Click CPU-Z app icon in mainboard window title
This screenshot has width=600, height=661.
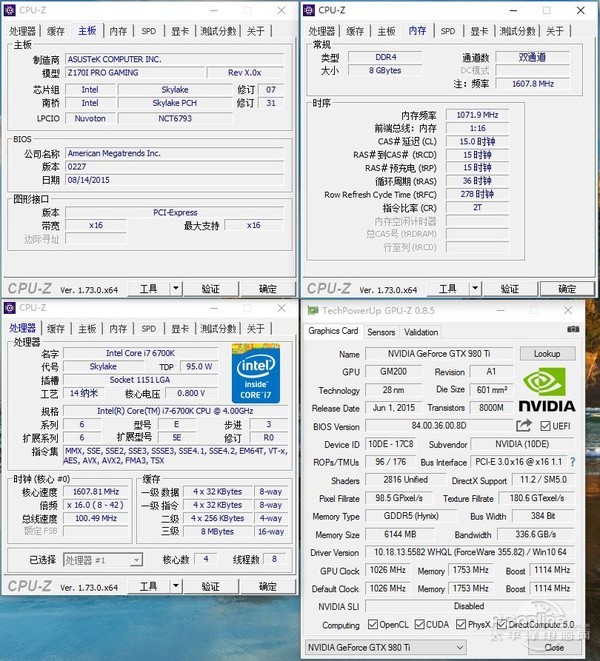point(9,10)
